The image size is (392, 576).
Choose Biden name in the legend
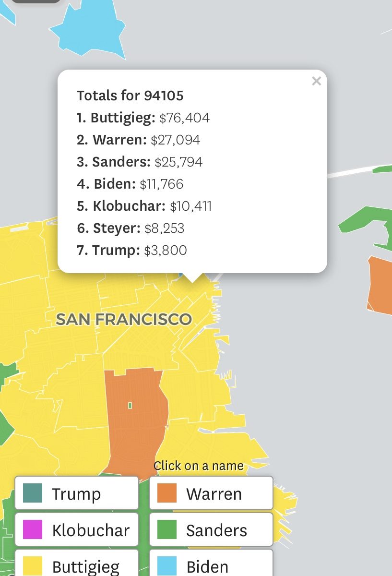[207, 566]
